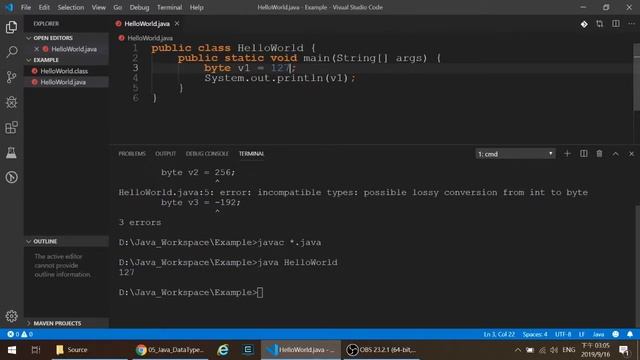
Task: Open the Terminal menu
Action: (x=169, y=7)
